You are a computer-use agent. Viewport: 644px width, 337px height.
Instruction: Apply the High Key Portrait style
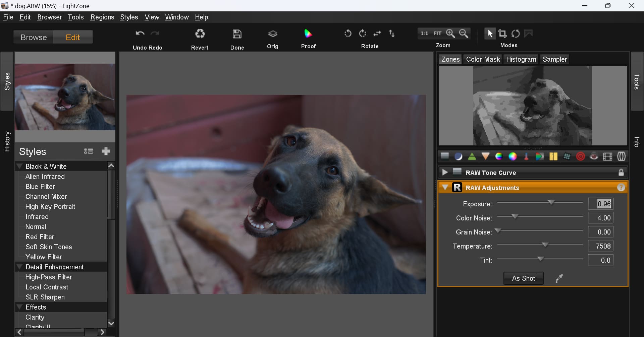coord(50,207)
